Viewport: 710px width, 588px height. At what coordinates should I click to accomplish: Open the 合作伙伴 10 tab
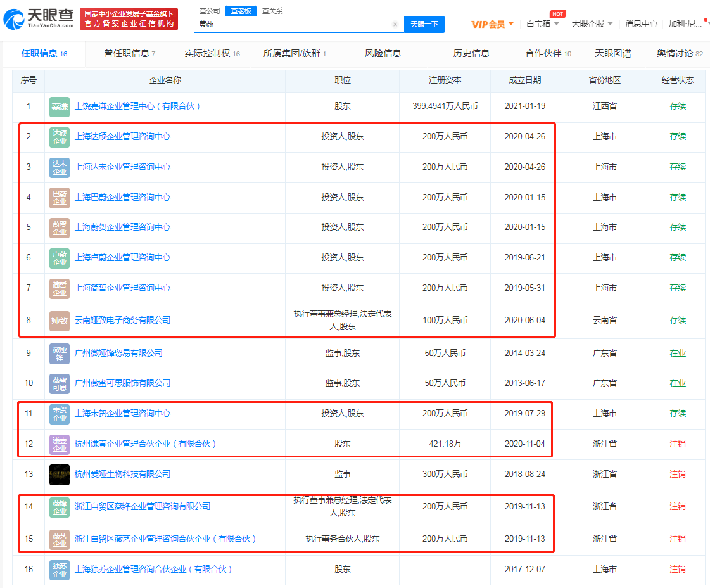coord(548,54)
